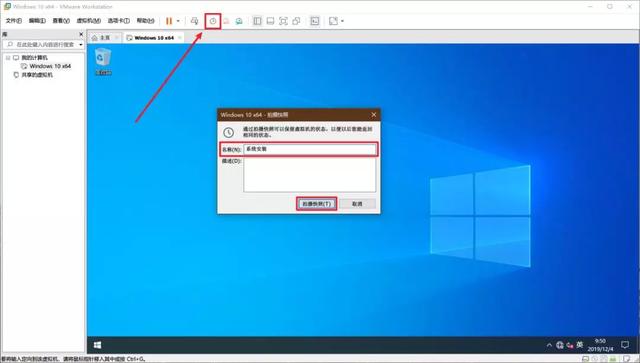
Task: Click the snapshot 名称 name input field
Action: (x=310, y=149)
